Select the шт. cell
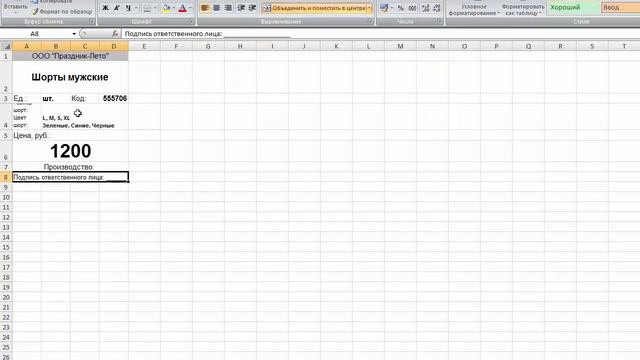The width and height of the screenshot is (640, 360). [x=56, y=98]
